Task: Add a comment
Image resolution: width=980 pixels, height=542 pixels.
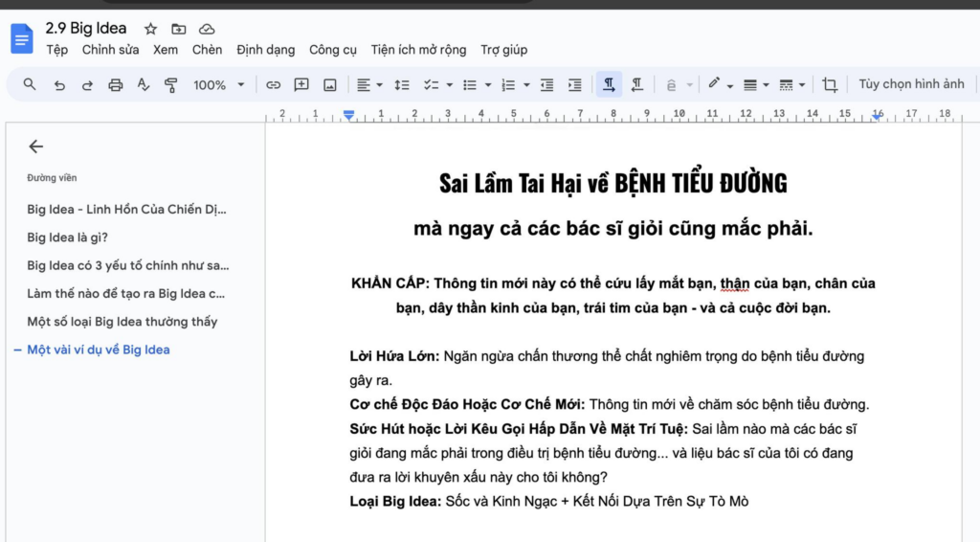Action: click(301, 84)
